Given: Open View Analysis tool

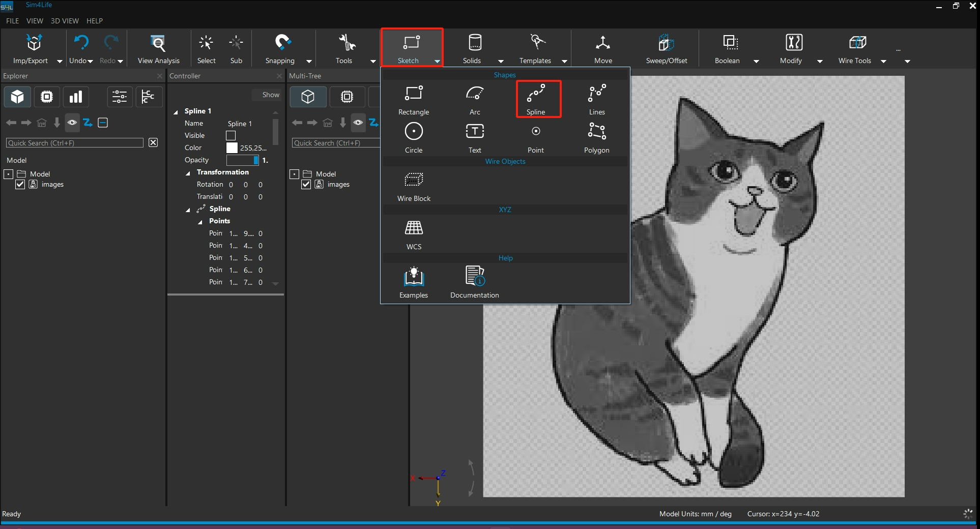Looking at the screenshot, I should (158, 48).
